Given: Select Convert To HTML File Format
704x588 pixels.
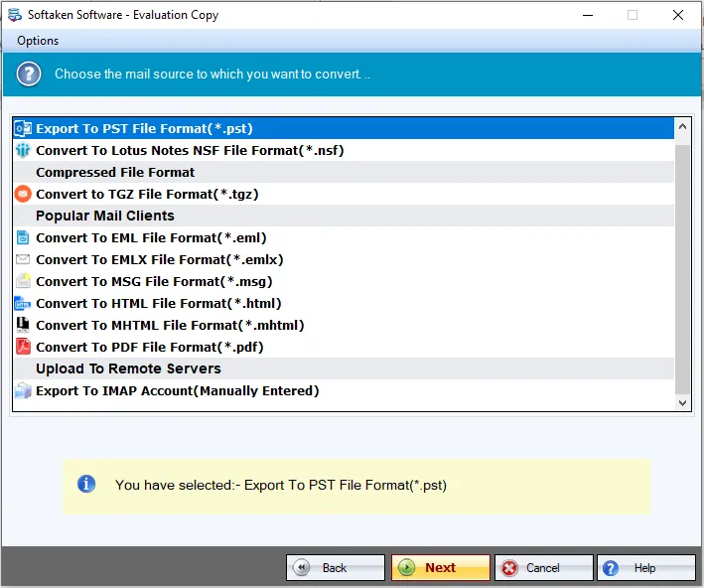Looking at the screenshot, I should [344, 303].
